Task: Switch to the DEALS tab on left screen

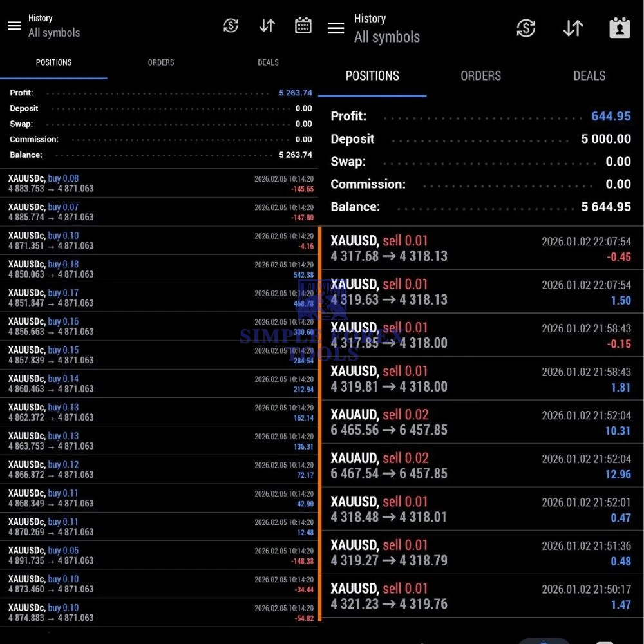Action: [x=268, y=62]
